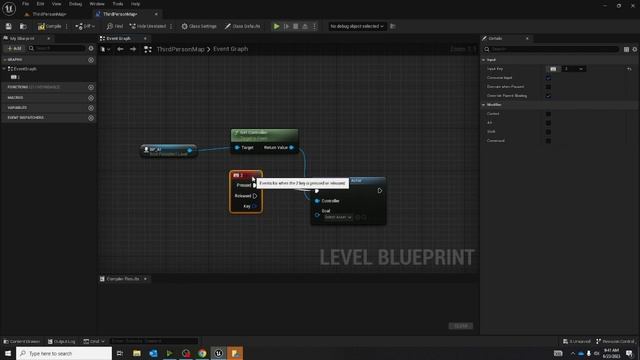Navigate forward in graph history
The image size is (640, 360).
pos(133,49)
